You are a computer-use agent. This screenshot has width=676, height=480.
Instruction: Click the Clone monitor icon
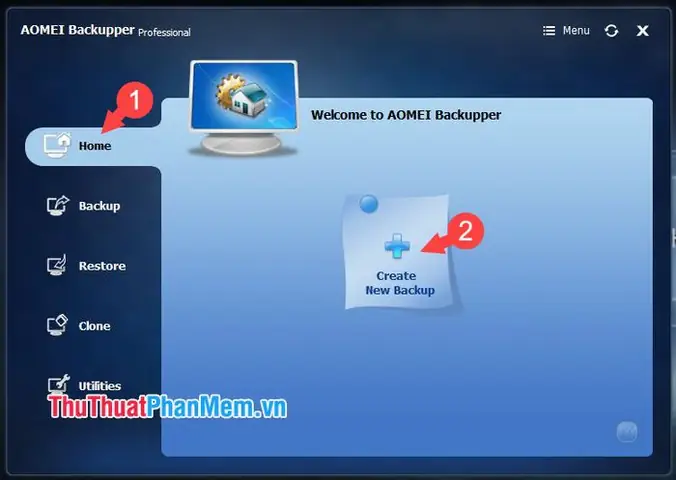[x=57, y=325]
